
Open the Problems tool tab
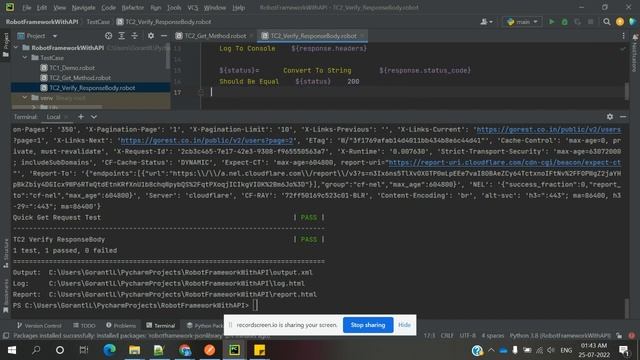point(121,325)
